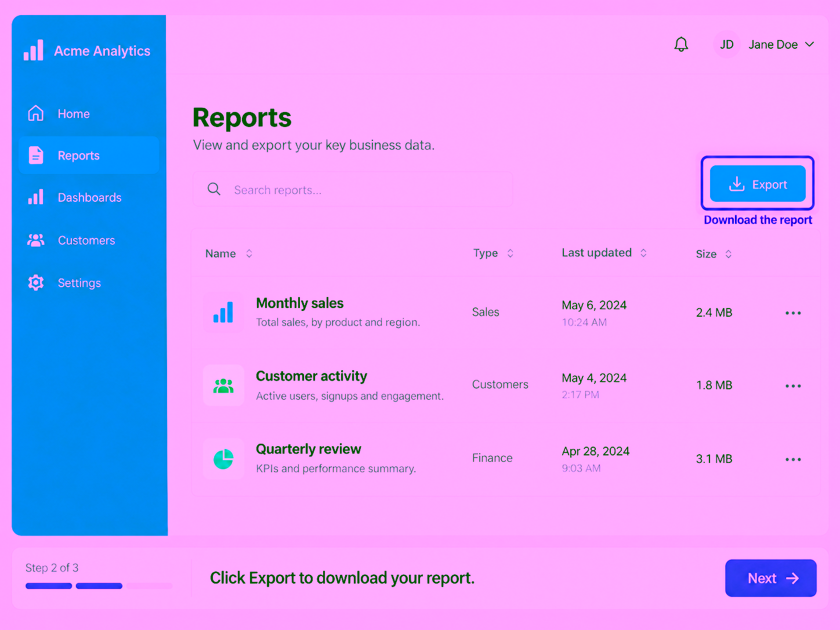Screen dimensions: 840x630
Task: Click the Apr 28, 2024 date
Action: coord(596,451)
